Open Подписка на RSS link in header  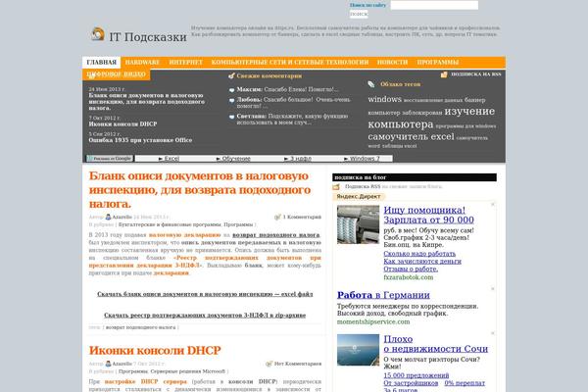point(476,74)
